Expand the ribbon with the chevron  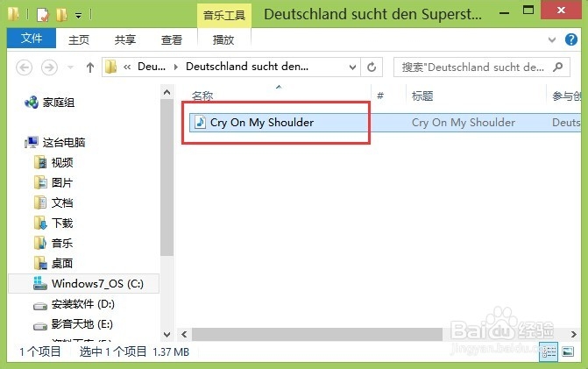[552, 39]
